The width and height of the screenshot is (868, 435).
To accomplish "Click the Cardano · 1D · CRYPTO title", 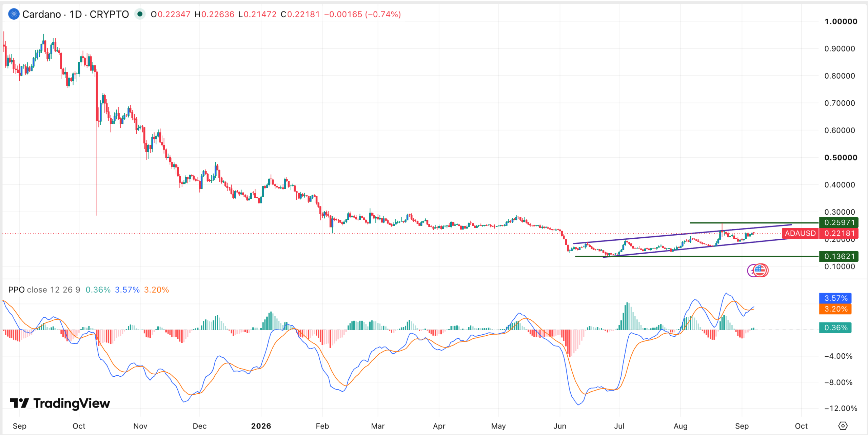I will [76, 14].
